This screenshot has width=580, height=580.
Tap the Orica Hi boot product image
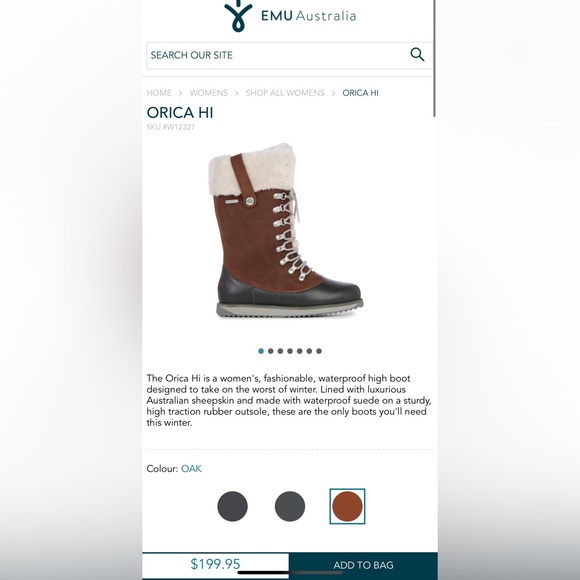click(286, 230)
